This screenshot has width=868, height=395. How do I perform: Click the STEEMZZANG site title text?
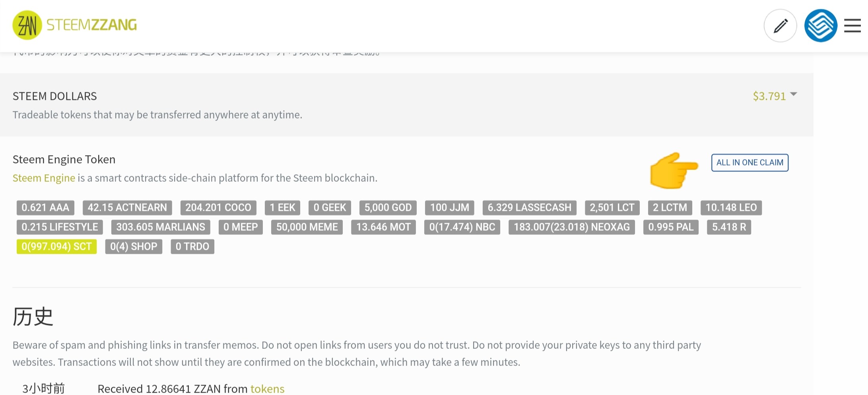(91, 25)
